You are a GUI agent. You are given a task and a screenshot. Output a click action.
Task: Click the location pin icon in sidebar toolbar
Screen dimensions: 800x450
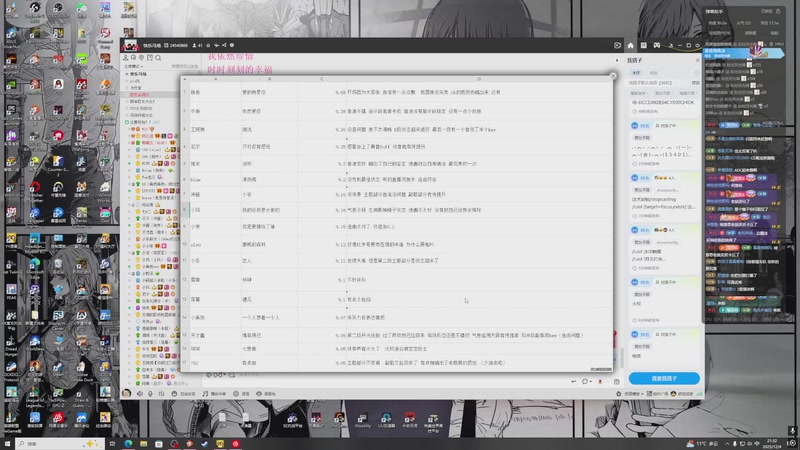point(141,58)
